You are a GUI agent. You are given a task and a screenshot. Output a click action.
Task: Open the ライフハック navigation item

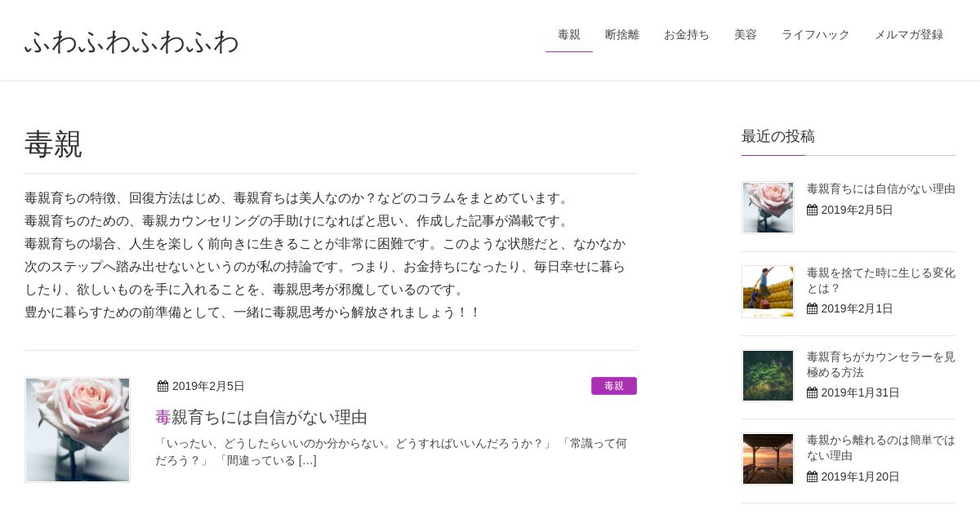point(816,34)
